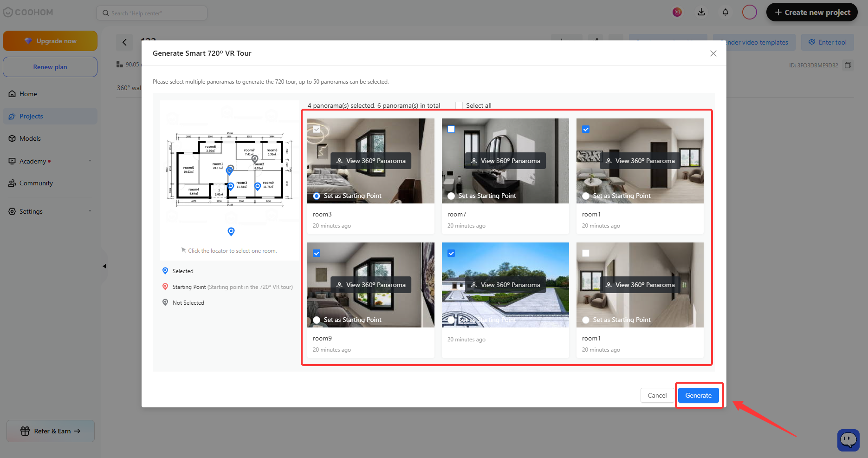The width and height of the screenshot is (868, 458).
Task: Click the blue locator below the floor plan
Action: coord(231,231)
